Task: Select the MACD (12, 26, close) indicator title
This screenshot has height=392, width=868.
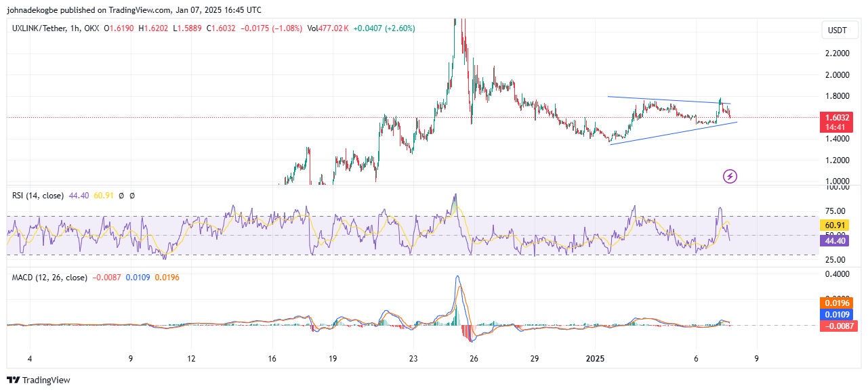Action: (49, 278)
